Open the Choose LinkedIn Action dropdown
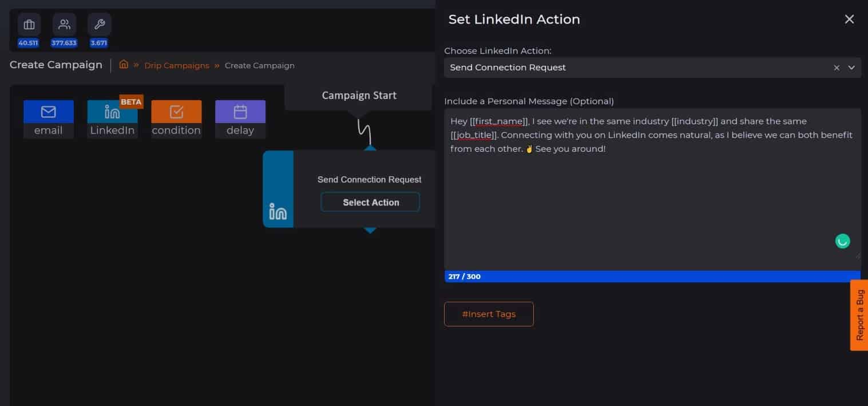Screen dimensions: 868x406 (635, 68)
